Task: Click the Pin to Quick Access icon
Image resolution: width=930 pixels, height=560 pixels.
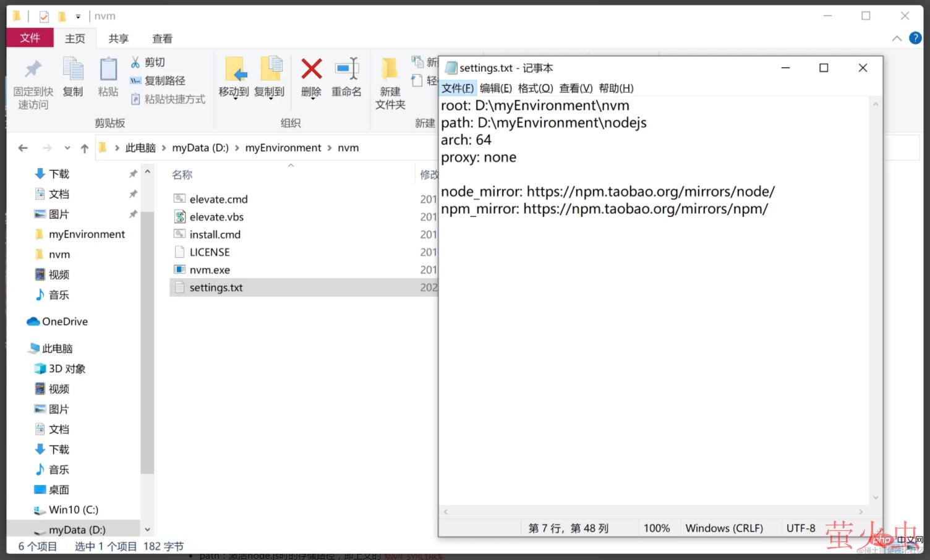Action: [33, 69]
